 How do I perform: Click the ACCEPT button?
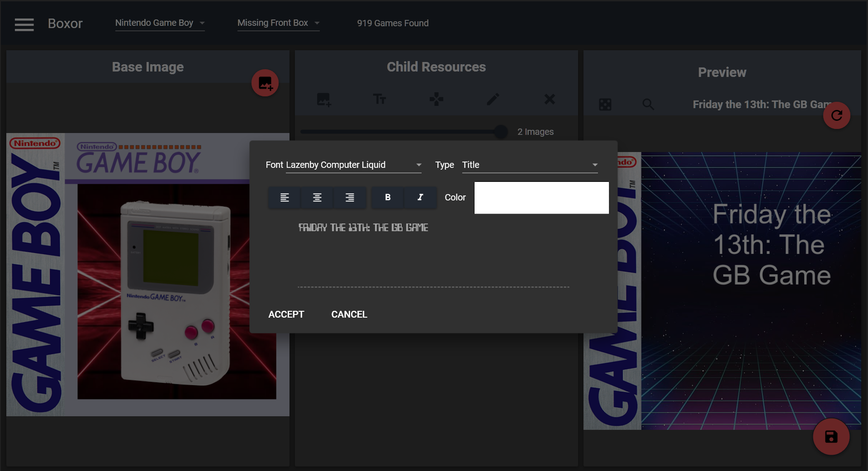tap(286, 314)
